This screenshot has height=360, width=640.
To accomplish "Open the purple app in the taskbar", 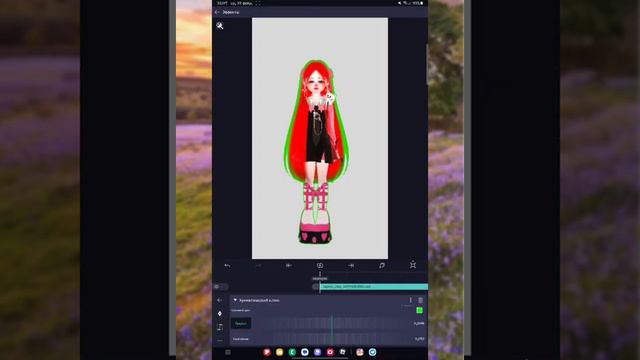I will [318, 352].
